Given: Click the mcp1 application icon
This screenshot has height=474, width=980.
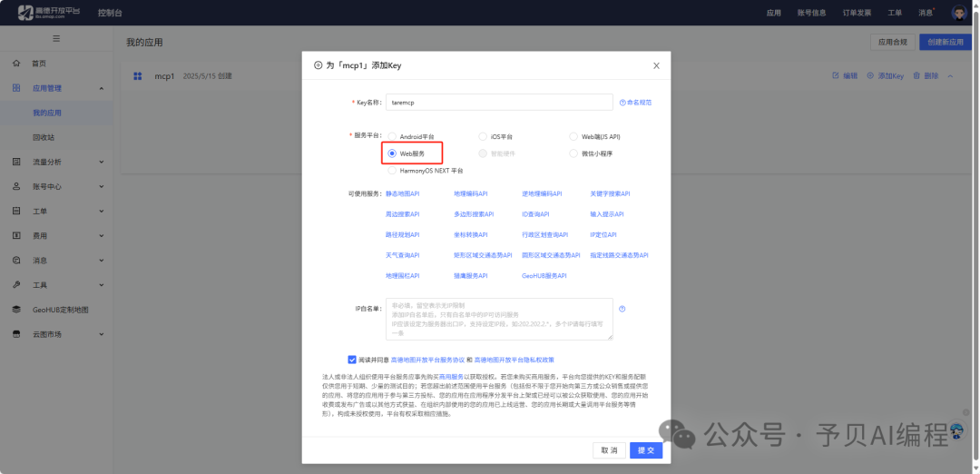Looking at the screenshot, I should tap(138, 76).
